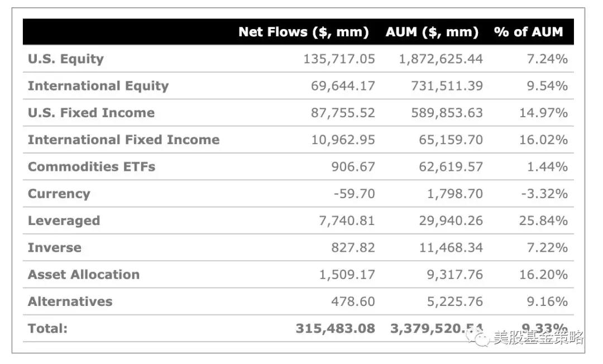Click the 25.84% Leveraged percentage
This screenshot has height=364, width=603.
point(543,221)
